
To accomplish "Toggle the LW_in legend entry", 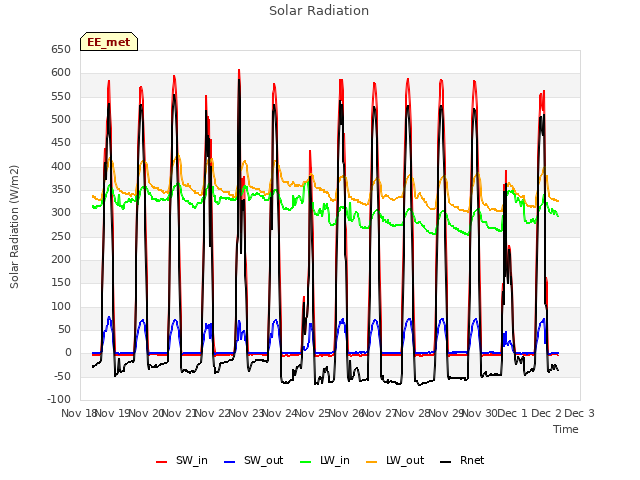I will [325, 460].
